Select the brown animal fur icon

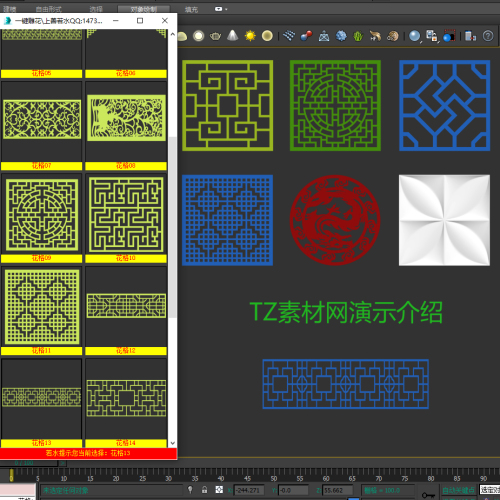point(375,36)
